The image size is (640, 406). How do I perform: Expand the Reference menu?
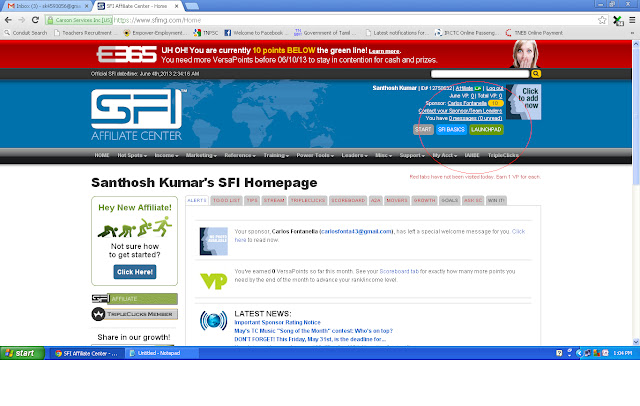[x=240, y=155]
